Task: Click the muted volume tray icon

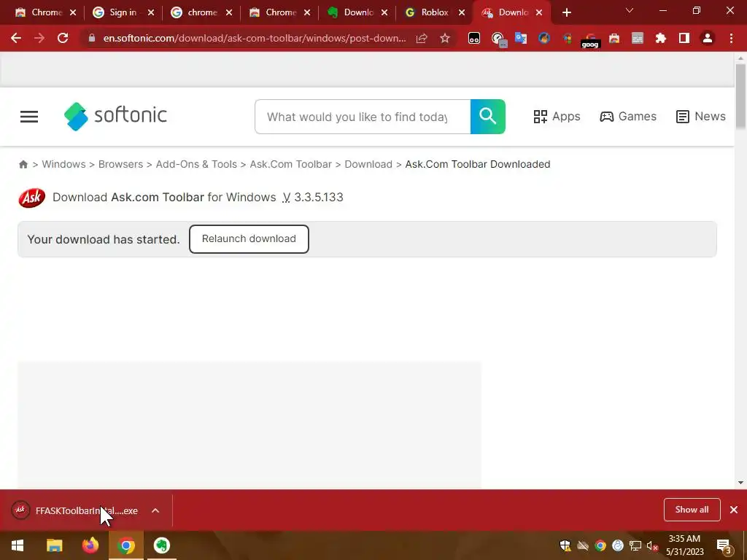Action: [652, 545]
